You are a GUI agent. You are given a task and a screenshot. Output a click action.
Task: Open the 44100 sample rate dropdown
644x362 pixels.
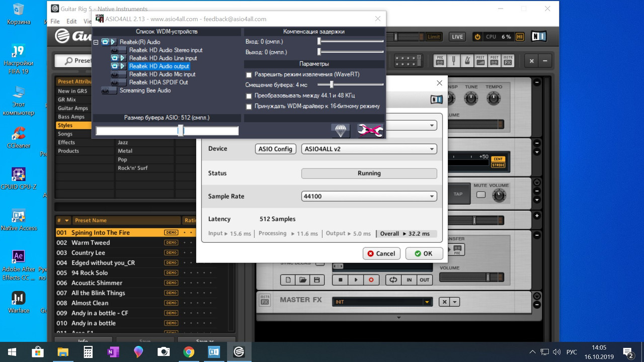(x=369, y=196)
